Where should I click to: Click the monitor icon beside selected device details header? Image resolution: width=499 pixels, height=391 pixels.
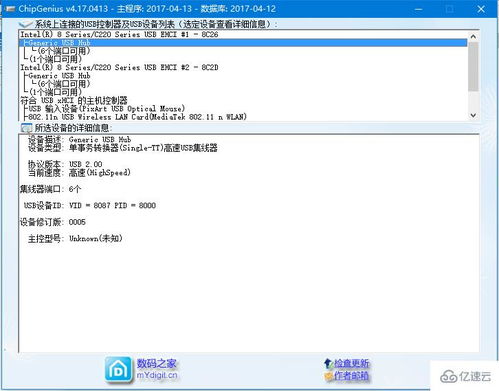click(x=26, y=128)
